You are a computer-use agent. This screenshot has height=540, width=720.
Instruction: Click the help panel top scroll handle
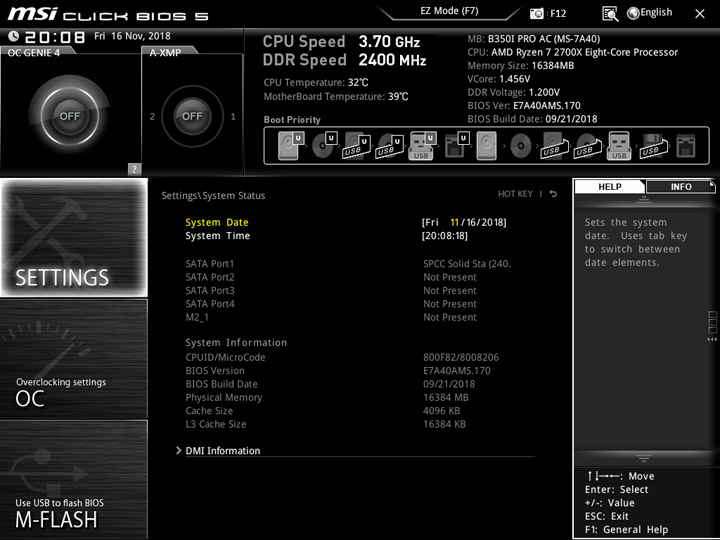click(x=644, y=199)
